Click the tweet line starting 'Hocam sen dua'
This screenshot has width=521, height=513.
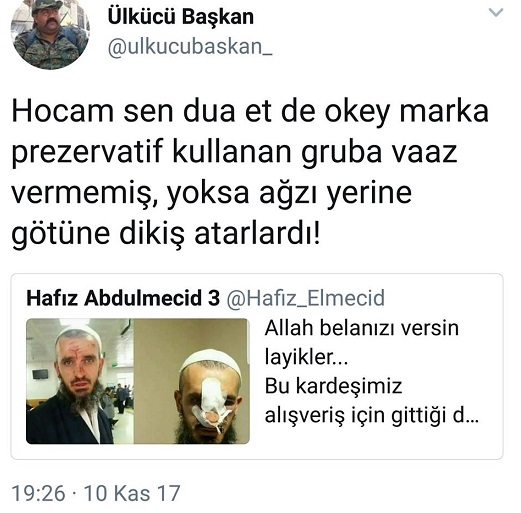(x=250, y=112)
